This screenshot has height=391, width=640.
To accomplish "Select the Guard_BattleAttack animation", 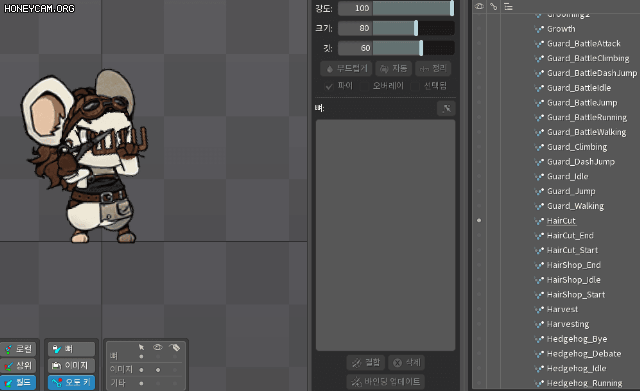I will tap(584, 44).
